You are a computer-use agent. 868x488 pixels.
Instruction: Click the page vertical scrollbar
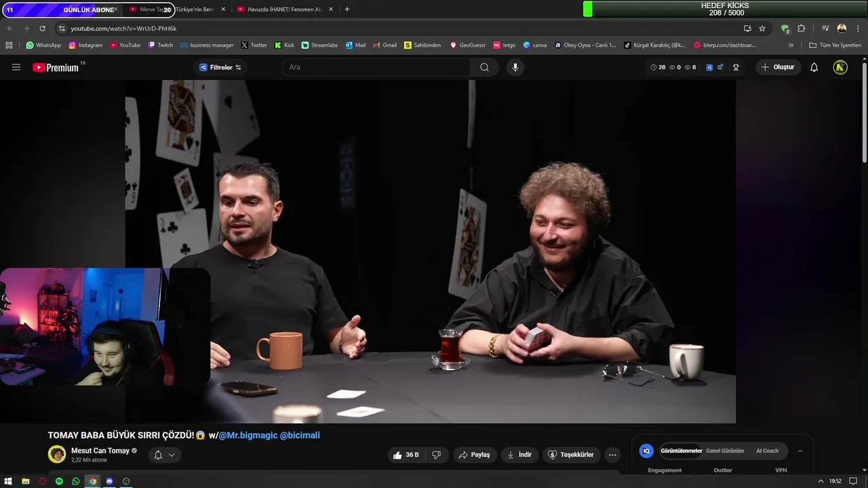[864, 112]
